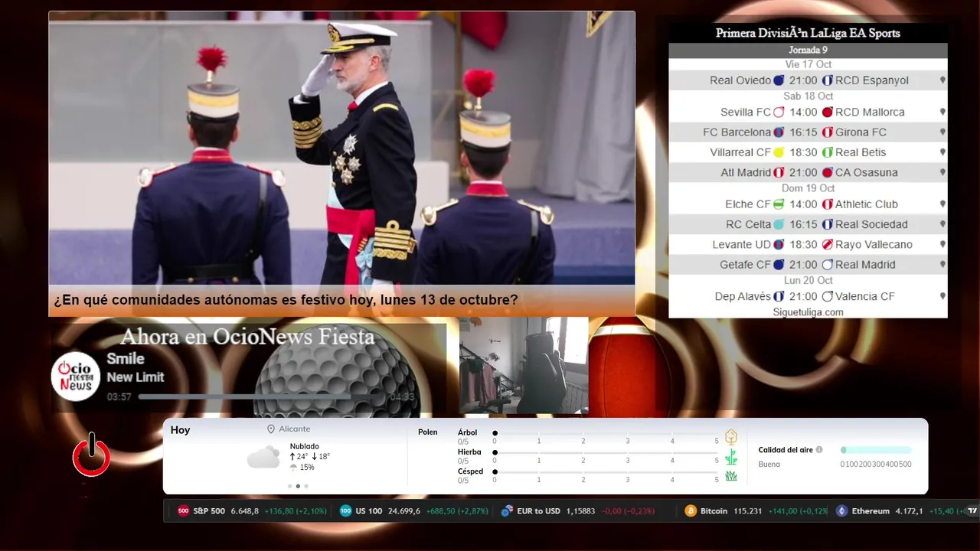Viewport: 980px width, 551px height.
Task: Click the Real Madrid crest icon
Action: [827, 265]
